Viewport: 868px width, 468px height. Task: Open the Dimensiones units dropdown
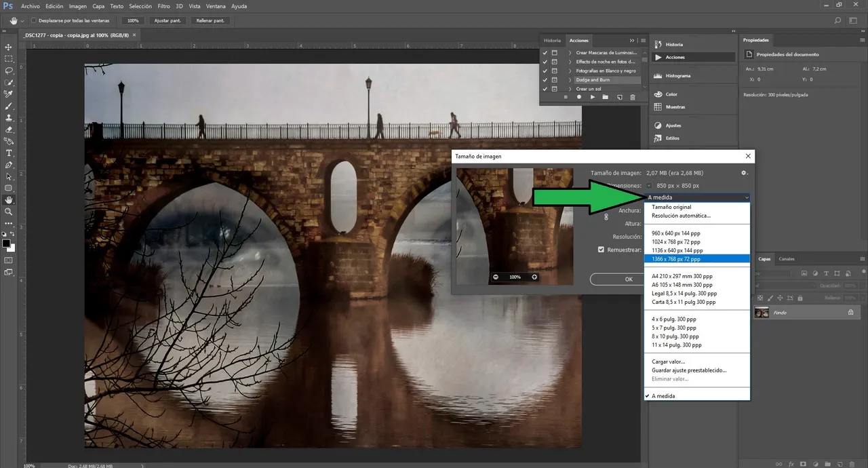pos(649,185)
